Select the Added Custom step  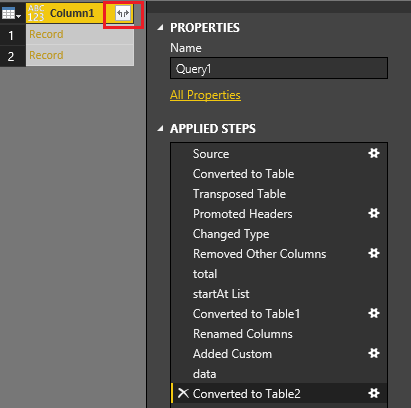pos(279,354)
